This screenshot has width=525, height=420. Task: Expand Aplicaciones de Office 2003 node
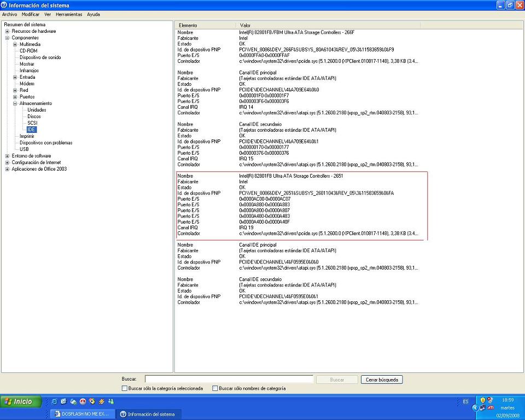pos(7,169)
